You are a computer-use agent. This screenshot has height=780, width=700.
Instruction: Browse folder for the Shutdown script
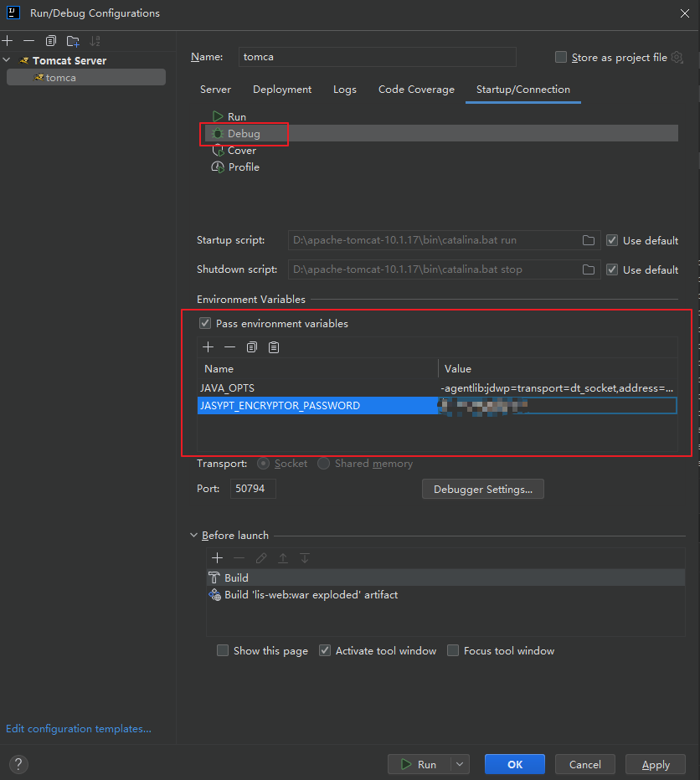click(x=589, y=269)
